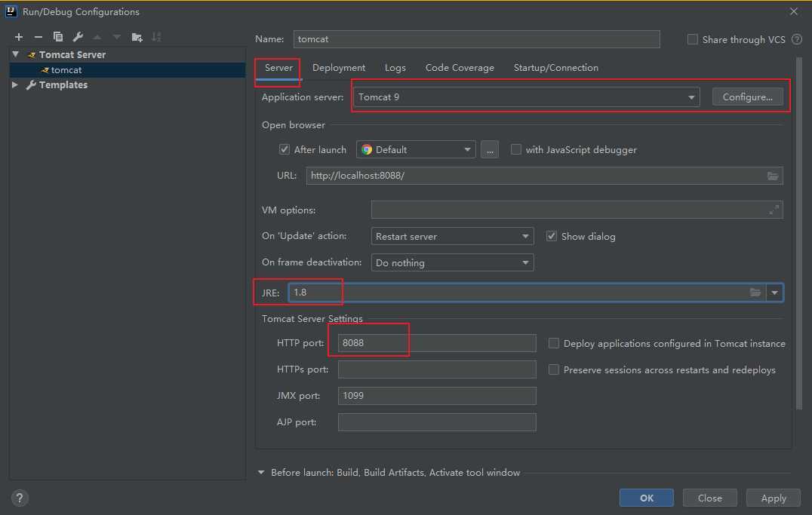Enable the with JavaScript debugger checkbox
Viewport: 812px width, 515px height.
(x=516, y=149)
